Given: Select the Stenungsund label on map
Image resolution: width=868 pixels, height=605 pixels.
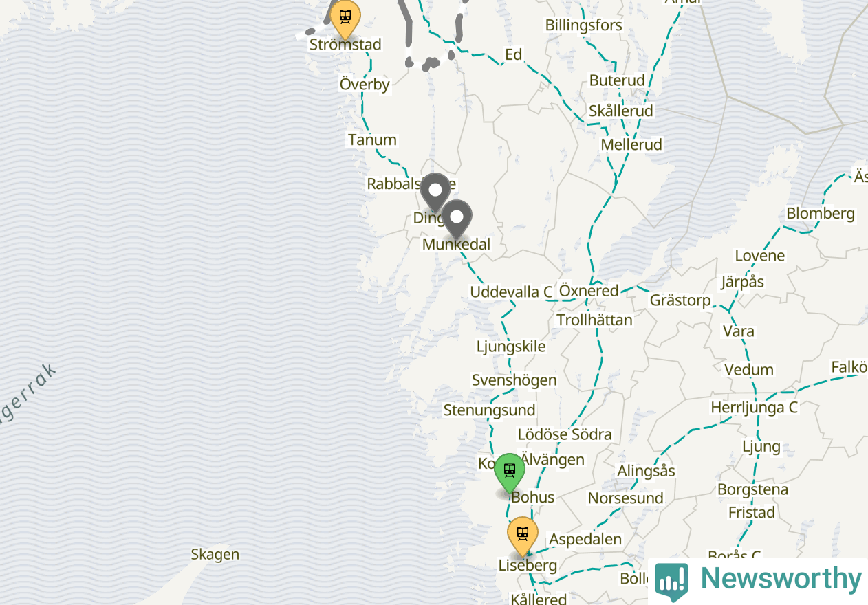Looking at the screenshot, I should click(489, 410).
